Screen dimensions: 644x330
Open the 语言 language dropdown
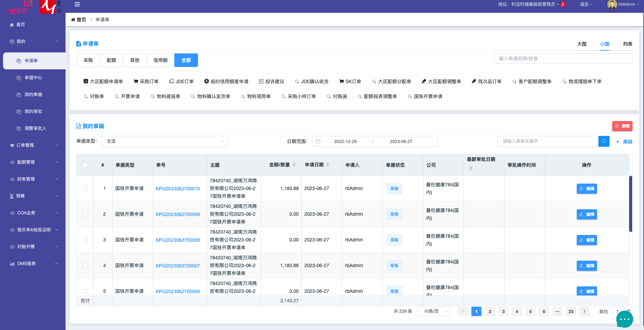(586, 4)
